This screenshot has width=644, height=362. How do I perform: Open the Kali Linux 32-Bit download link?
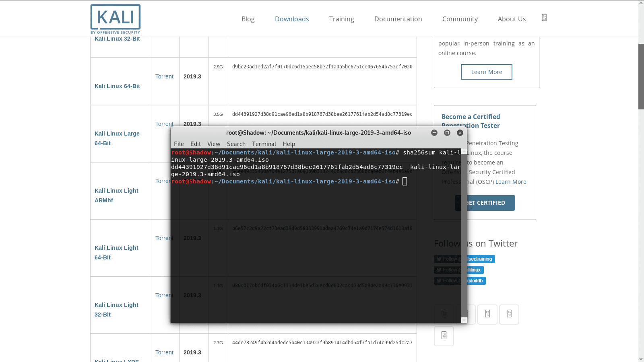117,39
